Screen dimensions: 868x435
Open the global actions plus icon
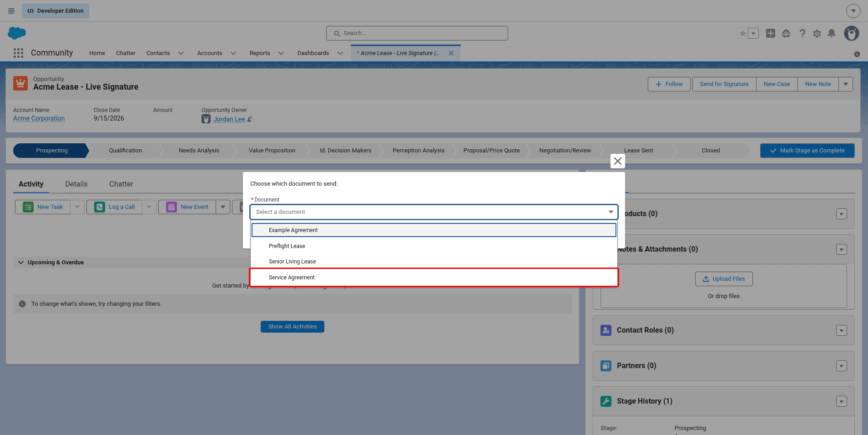tap(771, 33)
